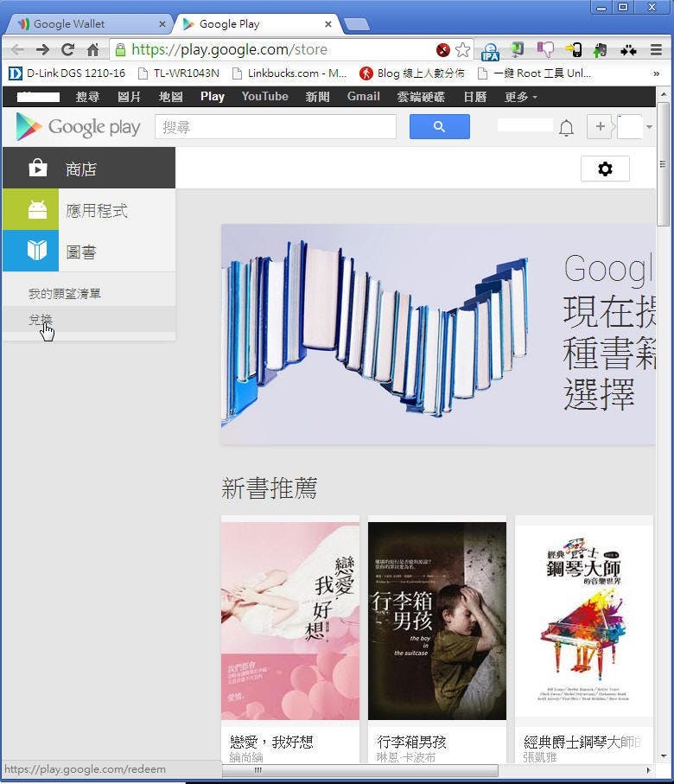Open 新聞 in the Google top bar

tap(317, 97)
